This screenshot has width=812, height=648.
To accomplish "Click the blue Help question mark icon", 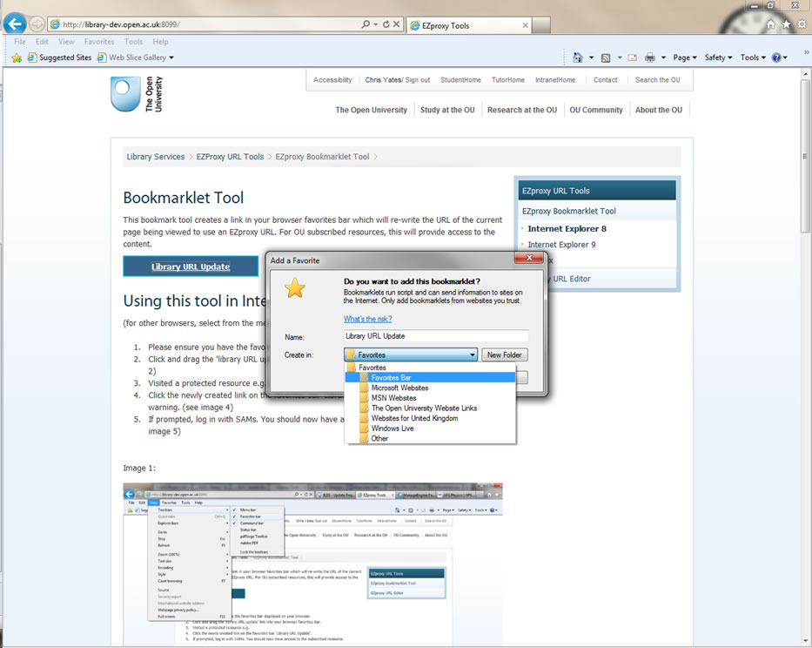I will pos(776,57).
